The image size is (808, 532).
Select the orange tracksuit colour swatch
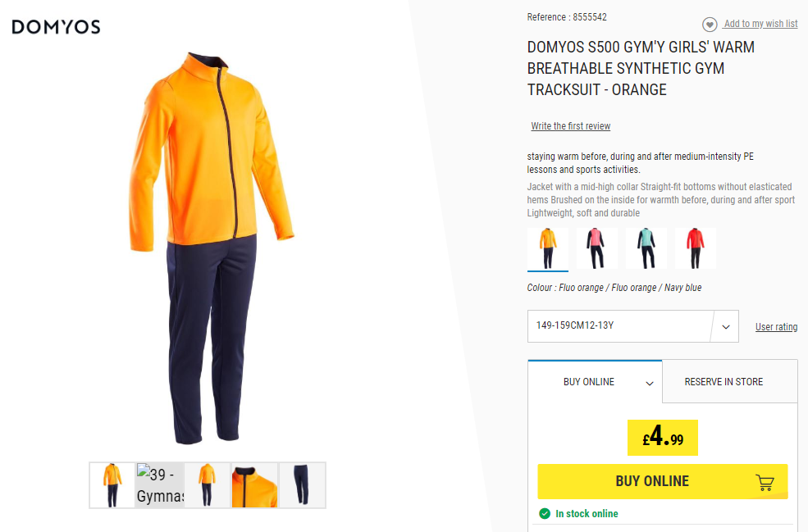coord(548,248)
